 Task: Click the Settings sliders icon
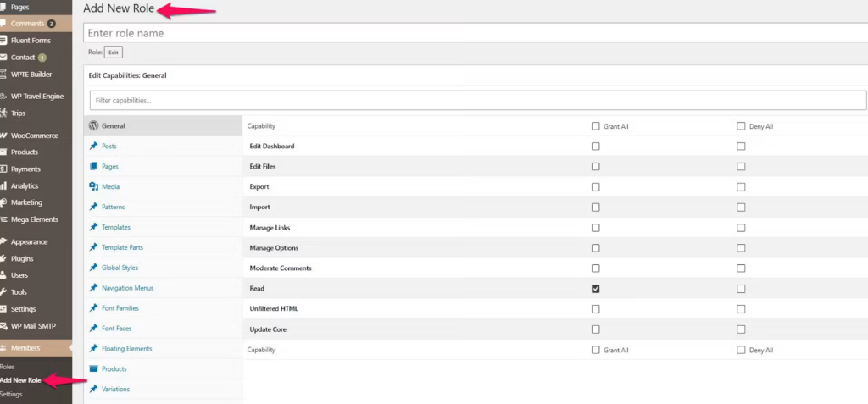click(3, 309)
